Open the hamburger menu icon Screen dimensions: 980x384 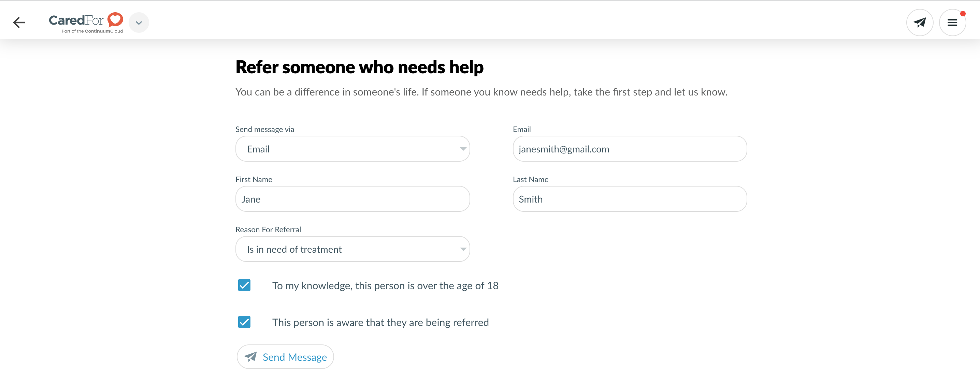click(952, 23)
